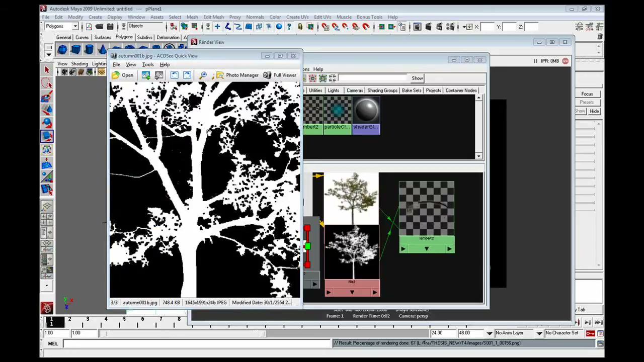Image resolution: width=644 pixels, height=362 pixels.
Task: Select the Soft Modification tool
Action: tap(47, 163)
